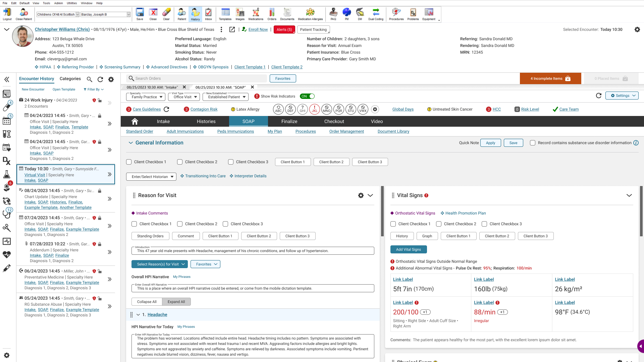Open Select Reason(s) for Visit dropdown

(159, 264)
